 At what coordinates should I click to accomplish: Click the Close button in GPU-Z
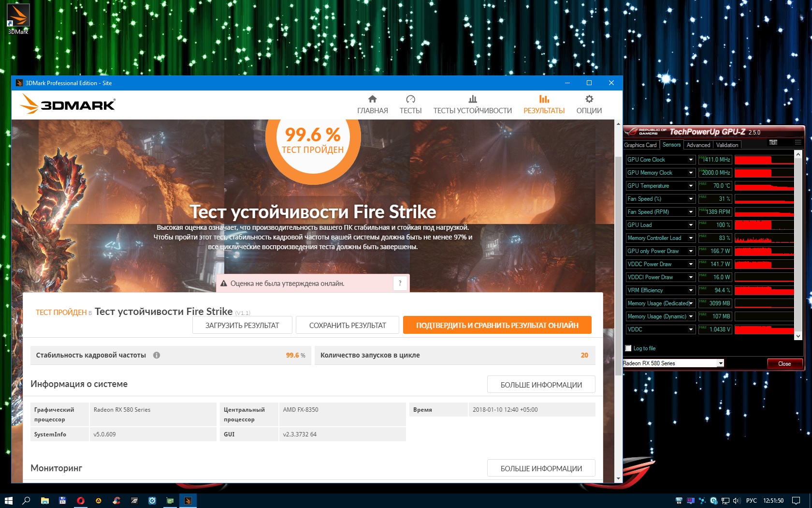pos(784,364)
